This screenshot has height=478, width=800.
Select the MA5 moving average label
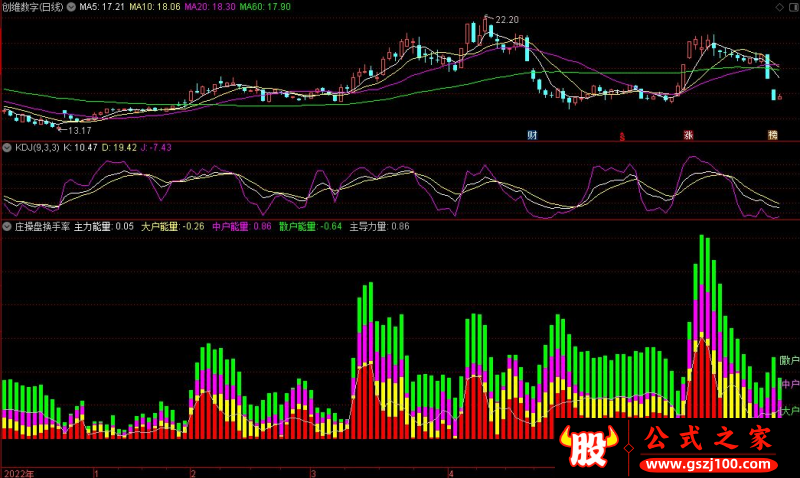coord(102,6)
